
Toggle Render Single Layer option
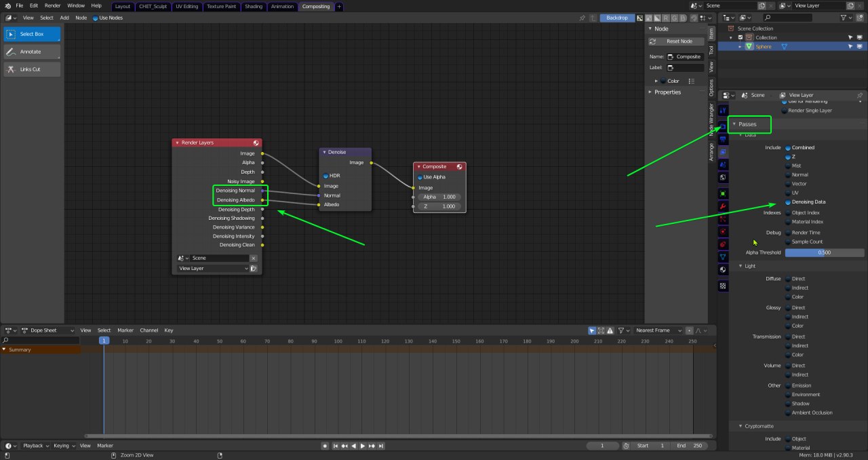[x=785, y=111]
